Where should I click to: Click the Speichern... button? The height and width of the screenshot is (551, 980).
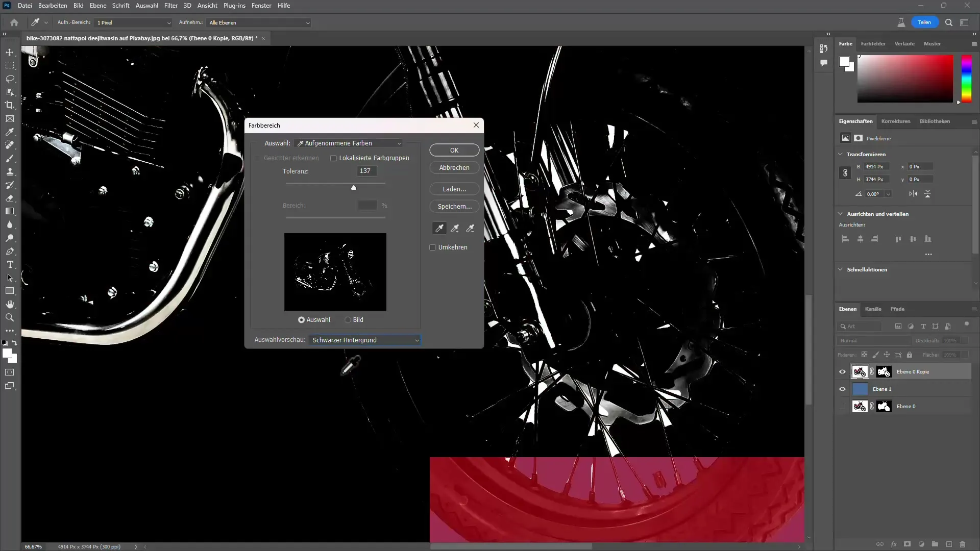click(x=454, y=207)
